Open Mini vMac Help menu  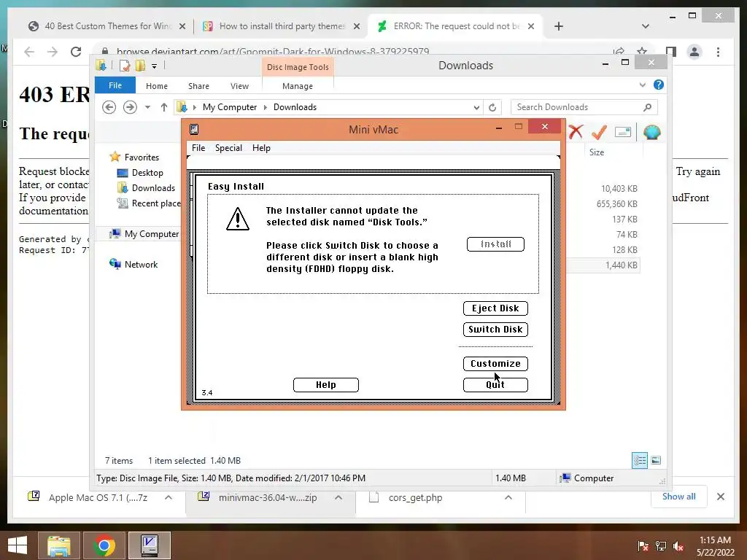261,148
